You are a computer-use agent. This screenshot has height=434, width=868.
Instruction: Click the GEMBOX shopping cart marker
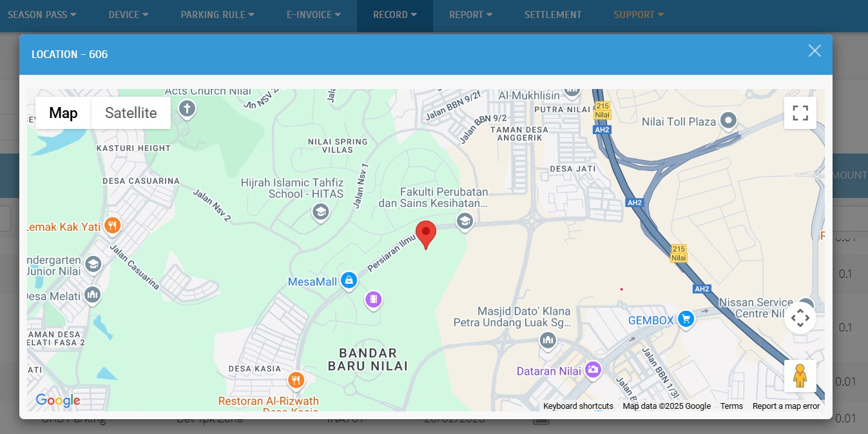(x=686, y=319)
